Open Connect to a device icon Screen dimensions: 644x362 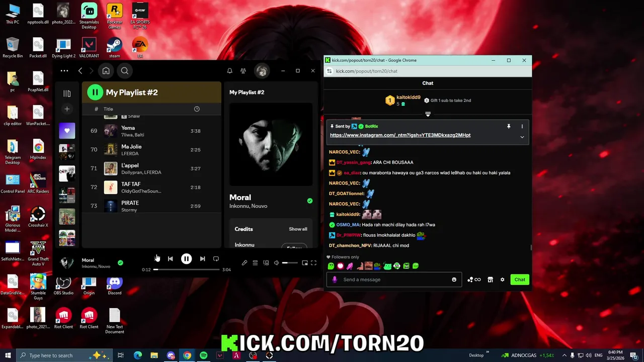tap(266, 263)
